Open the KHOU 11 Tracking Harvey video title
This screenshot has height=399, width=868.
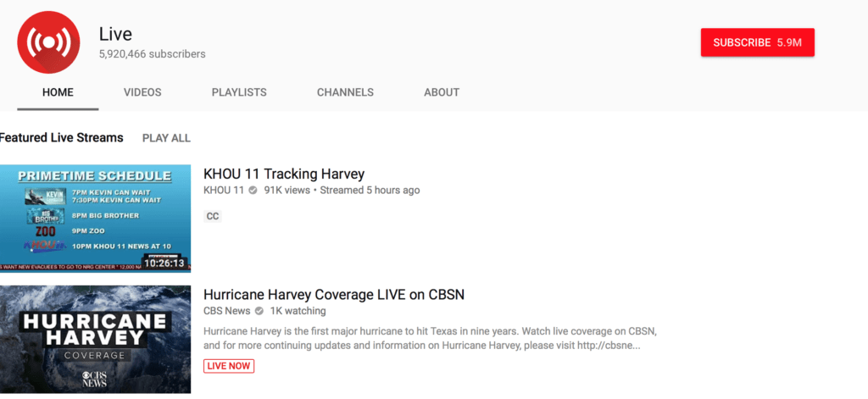[x=284, y=175]
